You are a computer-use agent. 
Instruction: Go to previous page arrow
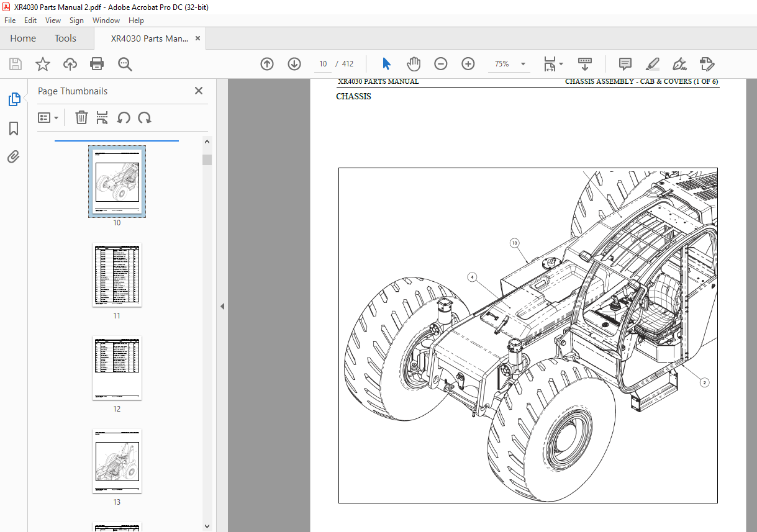tap(267, 64)
